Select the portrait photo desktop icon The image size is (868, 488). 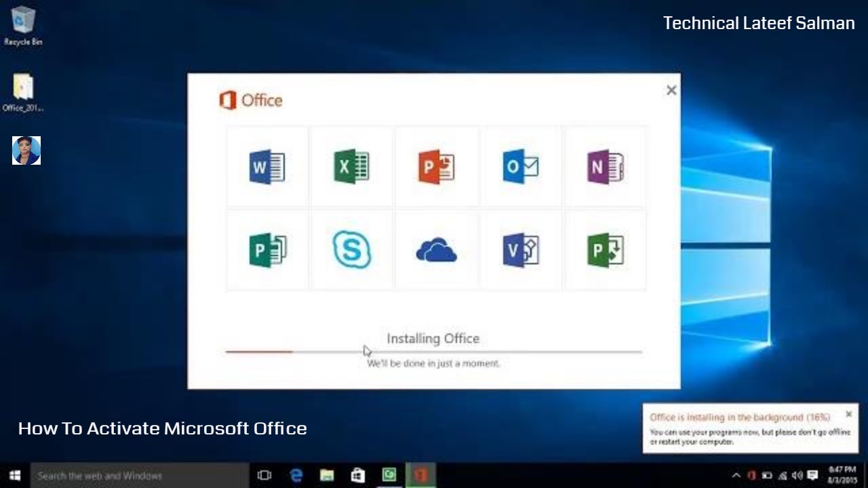[26, 150]
